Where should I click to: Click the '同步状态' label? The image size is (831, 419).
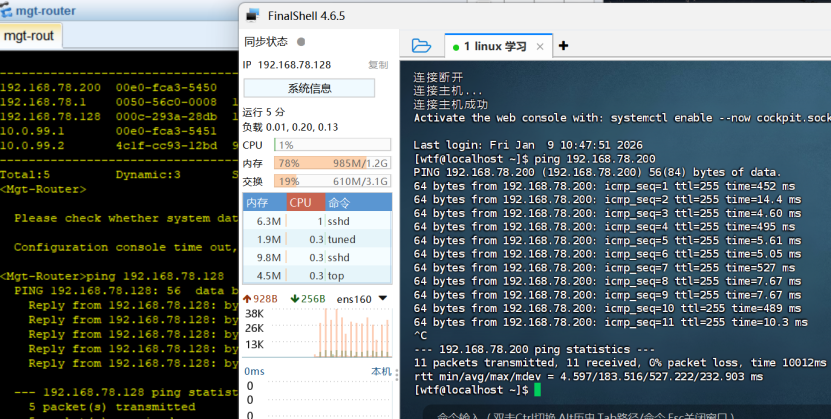(x=266, y=42)
